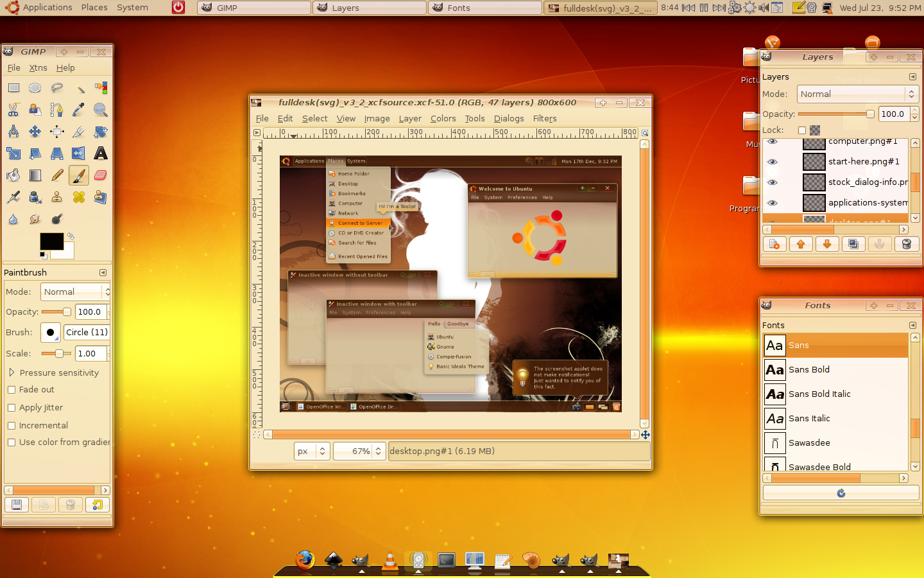The image size is (924, 578).
Task: Adjust the layer Opacity slider
Action: (836, 114)
